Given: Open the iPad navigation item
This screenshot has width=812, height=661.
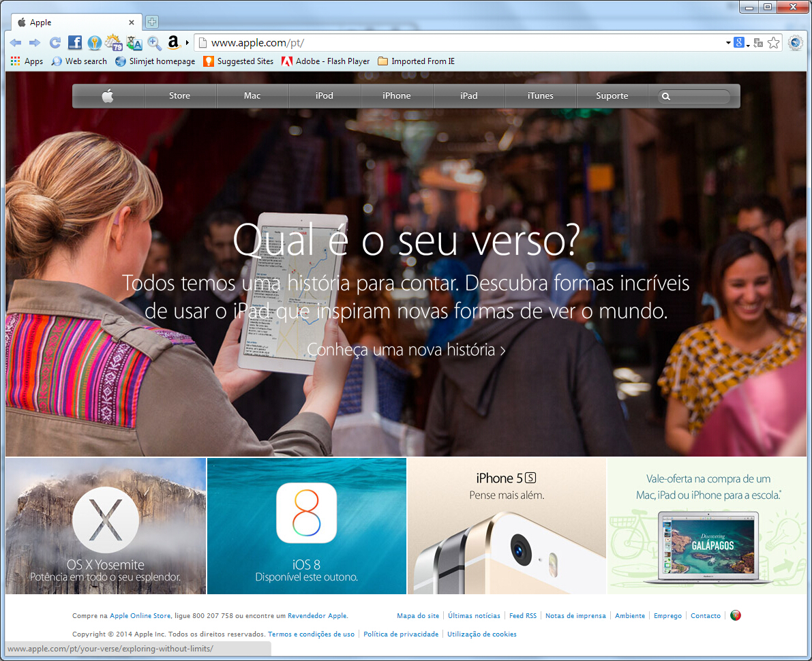Looking at the screenshot, I should tap(468, 96).
